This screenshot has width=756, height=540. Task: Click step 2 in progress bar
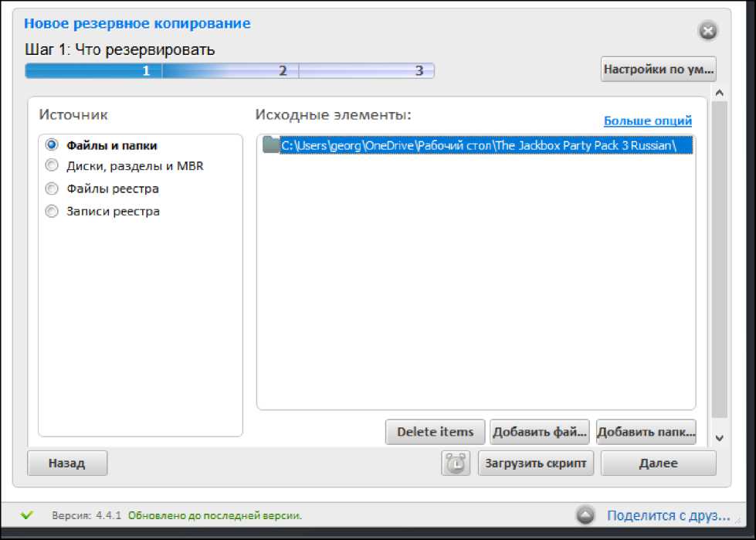pyautogui.click(x=230, y=71)
